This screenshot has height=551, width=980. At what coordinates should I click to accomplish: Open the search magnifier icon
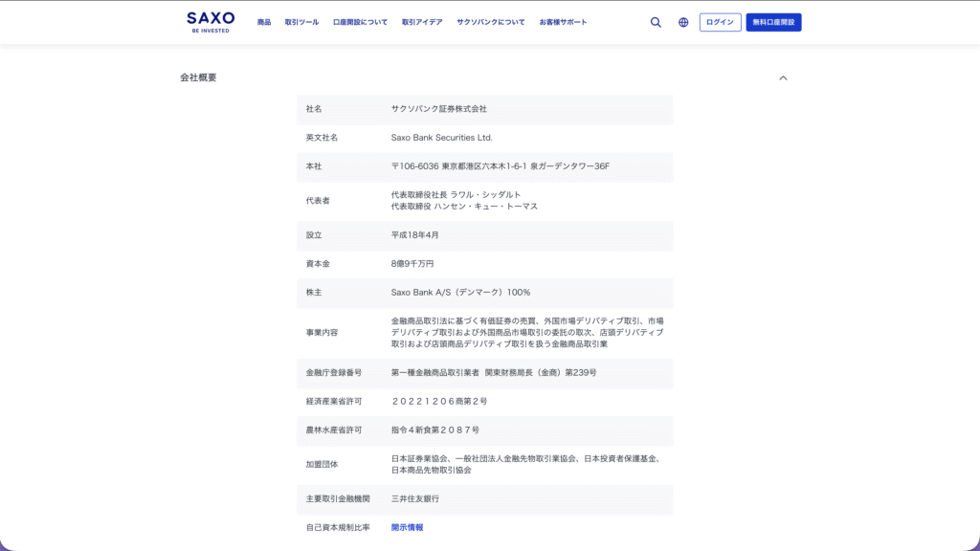click(x=656, y=23)
